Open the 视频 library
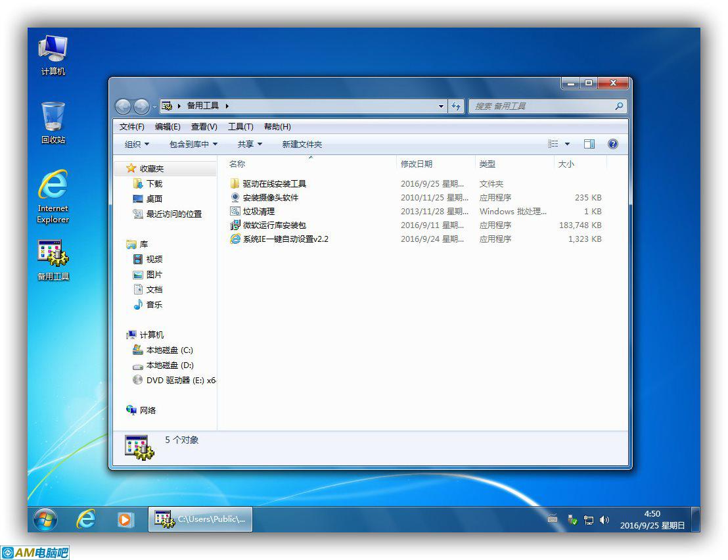The height and width of the screenshot is (560, 728). click(154, 259)
